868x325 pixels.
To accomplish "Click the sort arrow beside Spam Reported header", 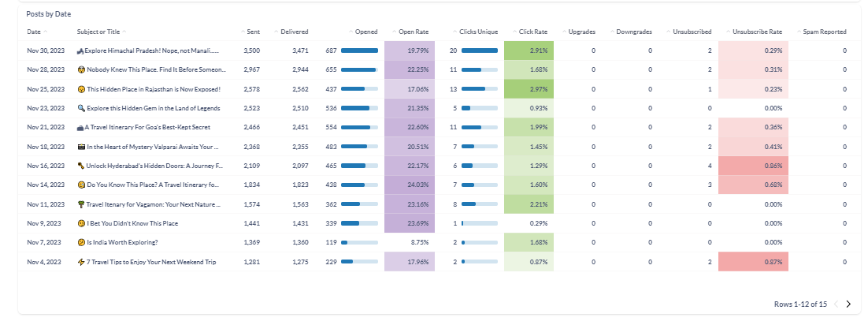I will tap(797, 32).
